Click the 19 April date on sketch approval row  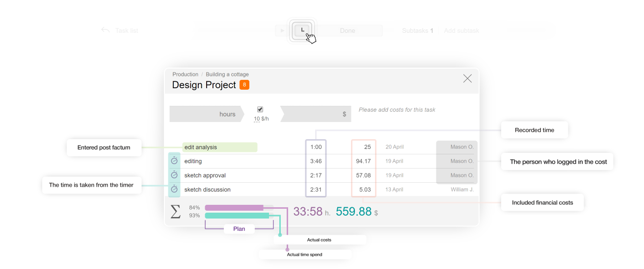click(395, 175)
